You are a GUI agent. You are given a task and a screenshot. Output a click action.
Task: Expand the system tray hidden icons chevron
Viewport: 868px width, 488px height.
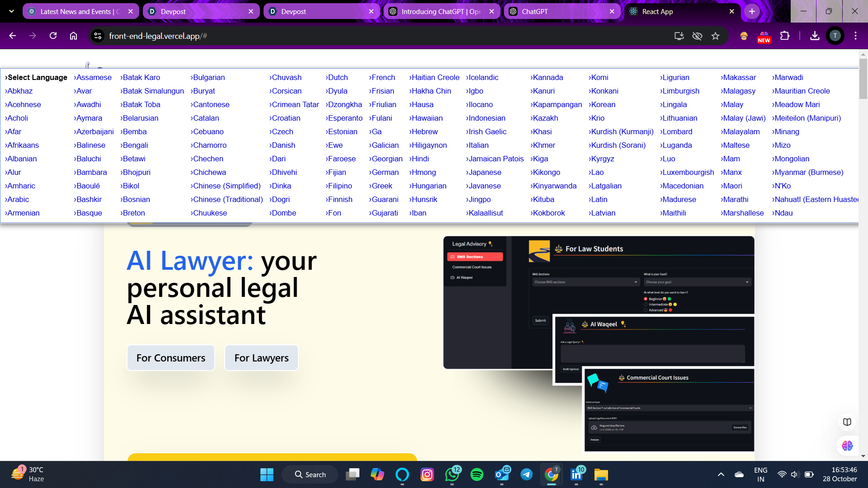click(x=721, y=474)
